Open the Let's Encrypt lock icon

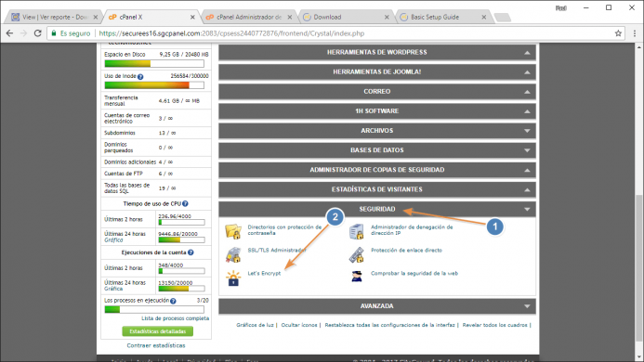233,278
